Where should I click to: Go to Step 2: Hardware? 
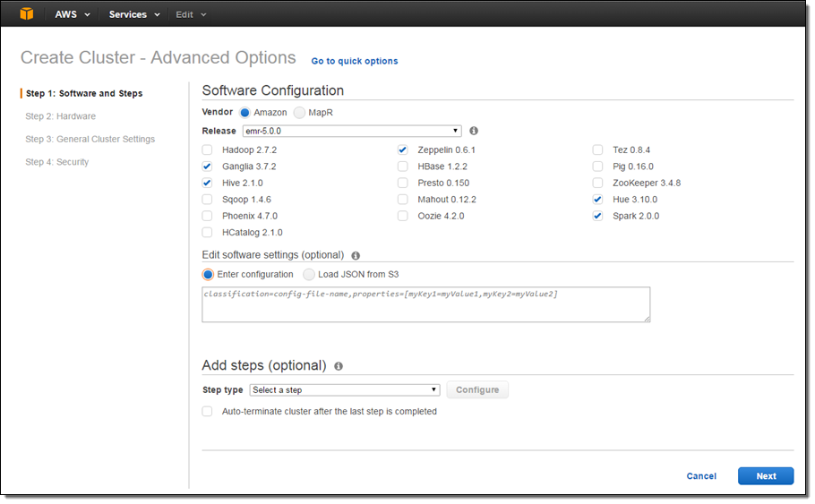coord(60,116)
